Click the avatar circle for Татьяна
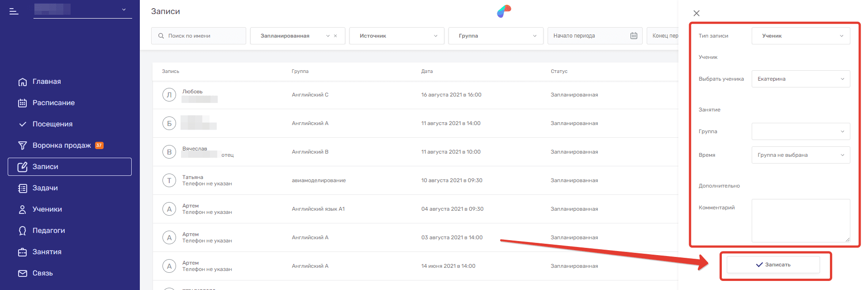This screenshot has width=868, height=290. point(169,180)
